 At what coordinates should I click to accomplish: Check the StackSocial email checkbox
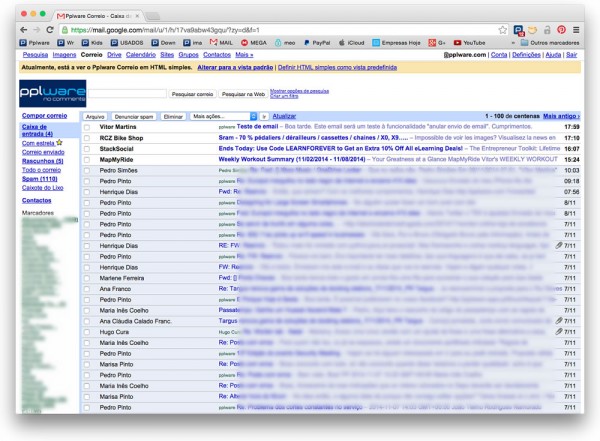pyautogui.click(x=87, y=149)
